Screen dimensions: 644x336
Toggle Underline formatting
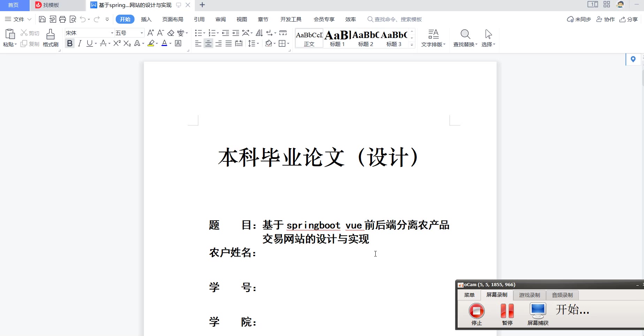coord(90,43)
